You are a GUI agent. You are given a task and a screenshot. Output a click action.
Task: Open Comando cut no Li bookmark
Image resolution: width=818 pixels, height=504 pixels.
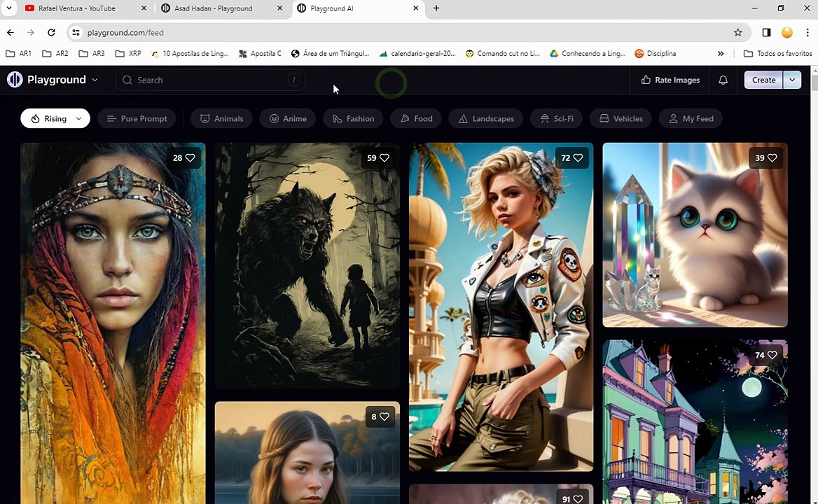coord(502,53)
